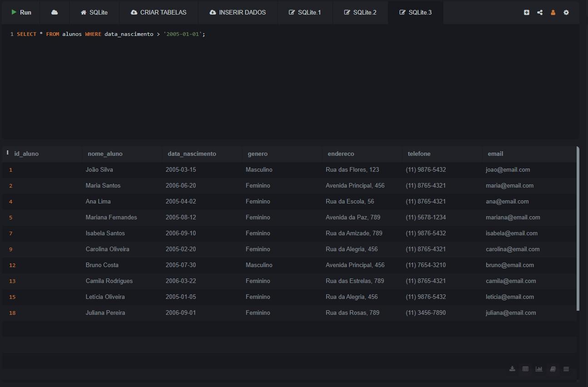Click the email maria@email.com
Image resolution: width=588 pixels, height=387 pixels.
510,185
